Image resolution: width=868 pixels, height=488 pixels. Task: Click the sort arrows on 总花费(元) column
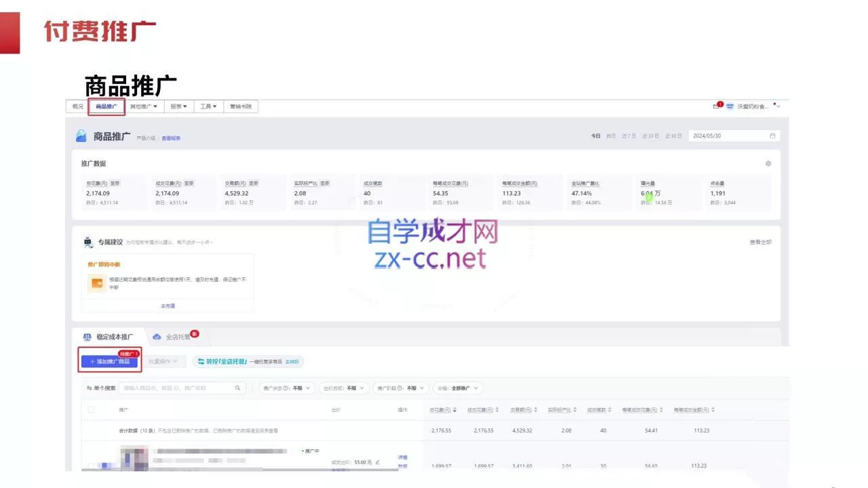[x=455, y=409]
